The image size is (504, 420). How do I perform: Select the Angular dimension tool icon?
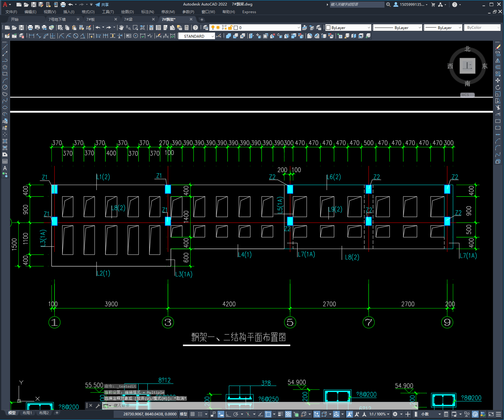[x=83, y=36]
